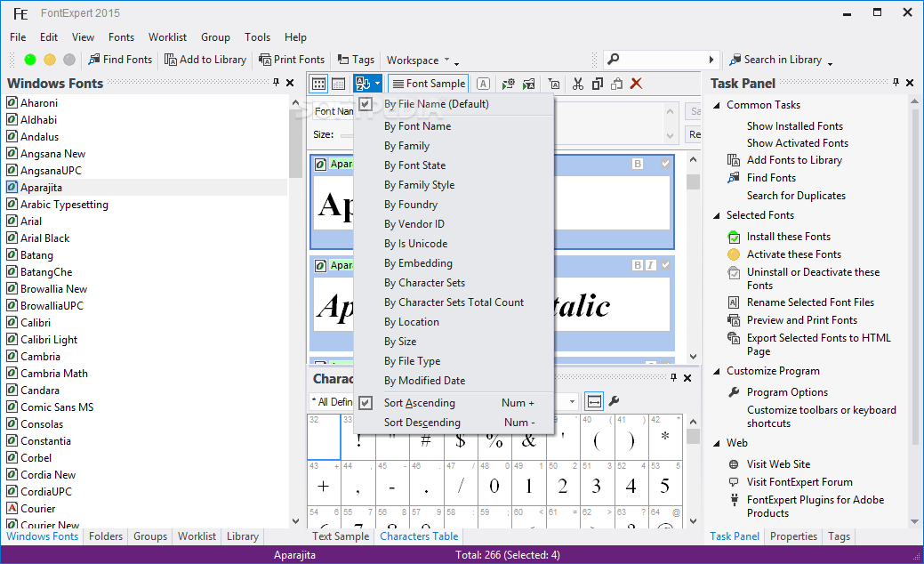Click Search in Library toolbar button
The height and width of the screenshot is (564, 924).
point(775,60)
